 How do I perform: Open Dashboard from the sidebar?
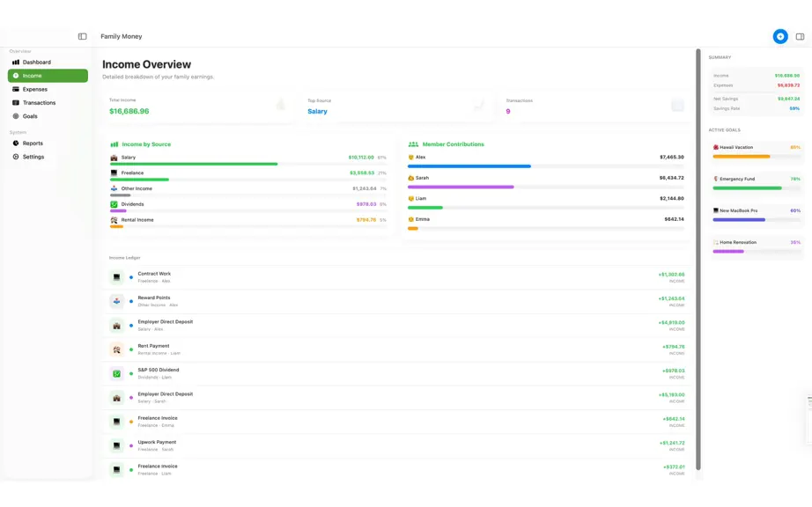[48, 62]
